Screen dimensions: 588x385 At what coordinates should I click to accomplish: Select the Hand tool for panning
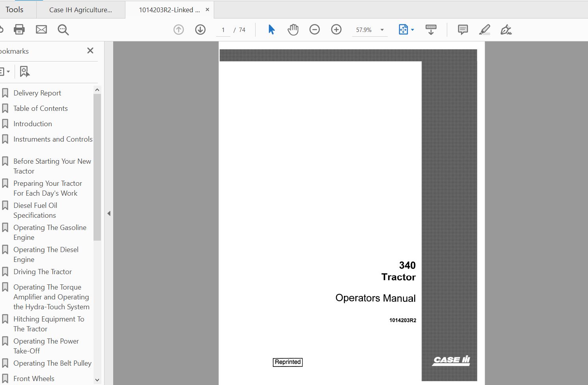[x=293, y=29]
